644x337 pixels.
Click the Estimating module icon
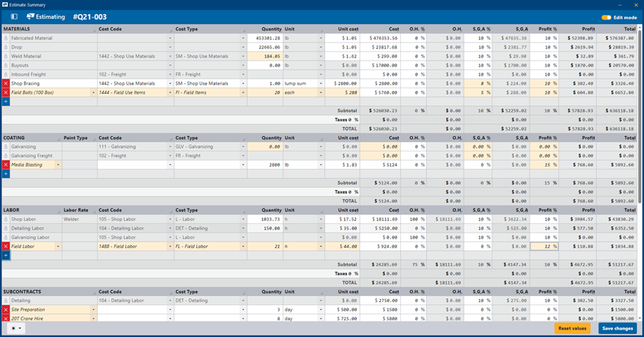pos(31,17)
